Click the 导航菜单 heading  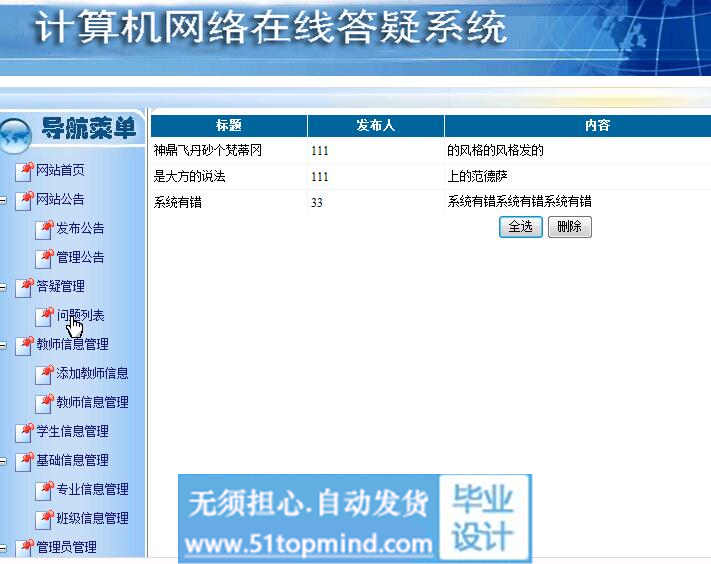pyautogui.click(x=89, y=129)
